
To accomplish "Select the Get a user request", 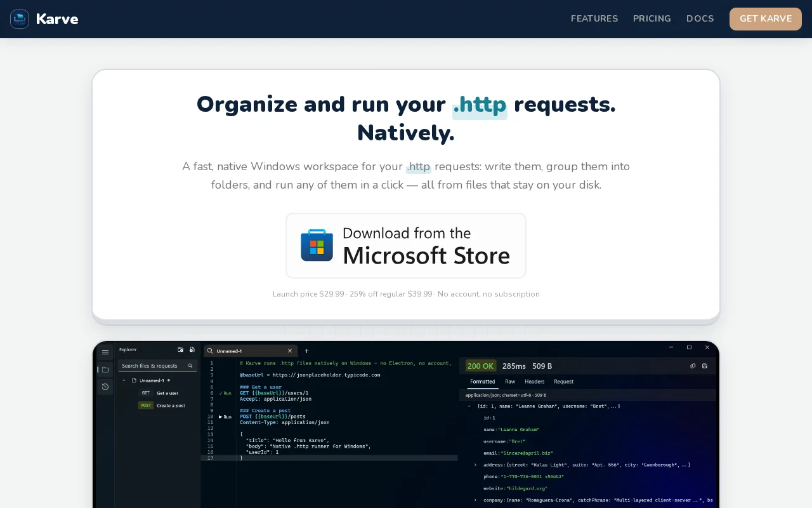I will pyautogui.click(x=167, y=393).
